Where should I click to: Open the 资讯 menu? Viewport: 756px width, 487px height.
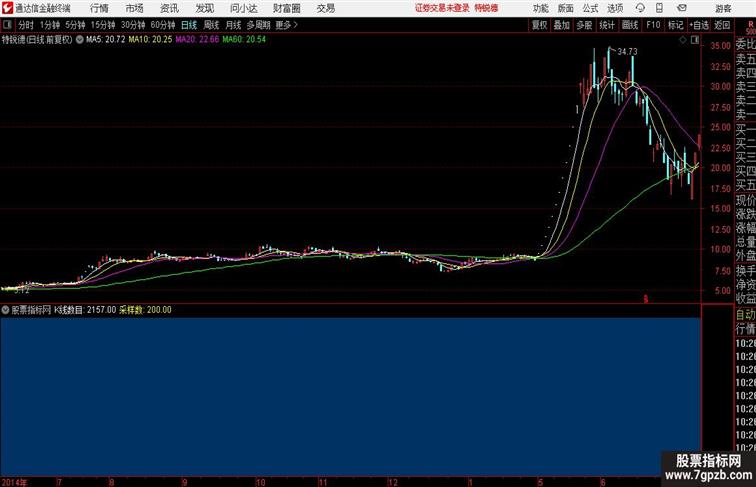click(x=169, y=8)
